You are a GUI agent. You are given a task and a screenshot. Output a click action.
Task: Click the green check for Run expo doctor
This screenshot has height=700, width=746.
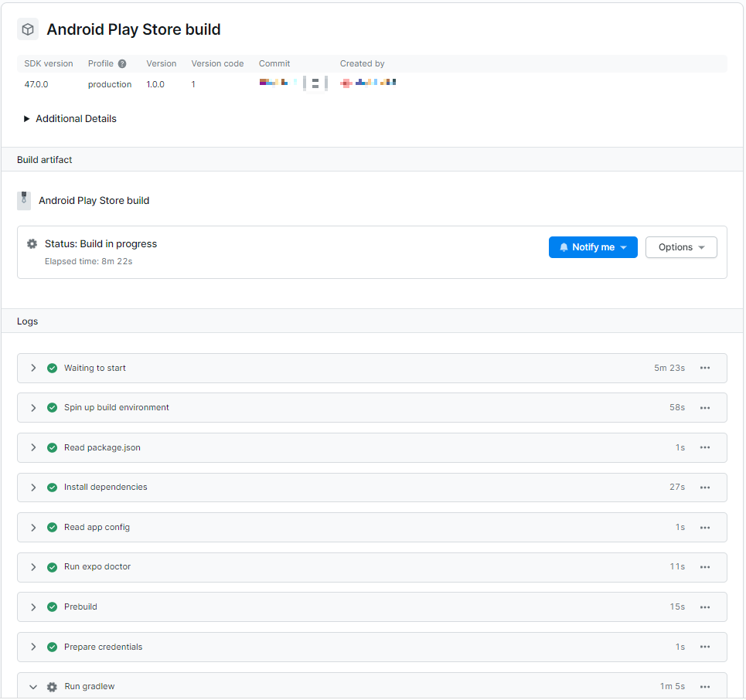click(x=53, y=567)
